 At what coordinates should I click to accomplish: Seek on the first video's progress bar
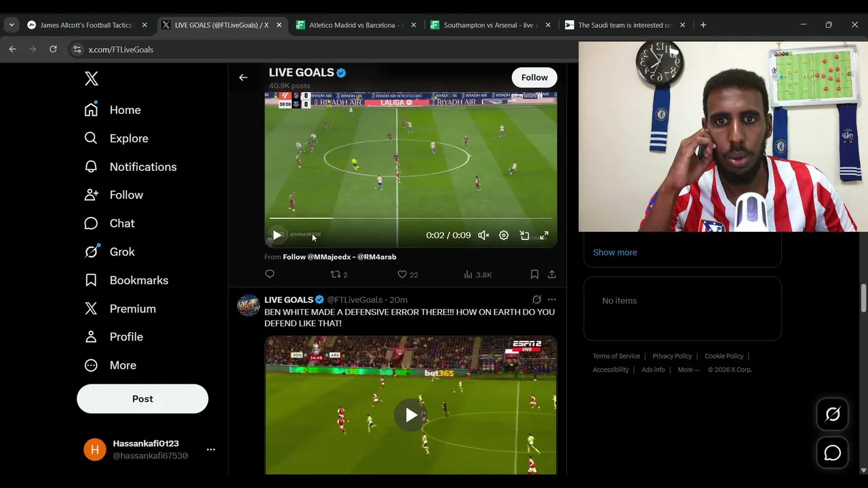point(410,218)
